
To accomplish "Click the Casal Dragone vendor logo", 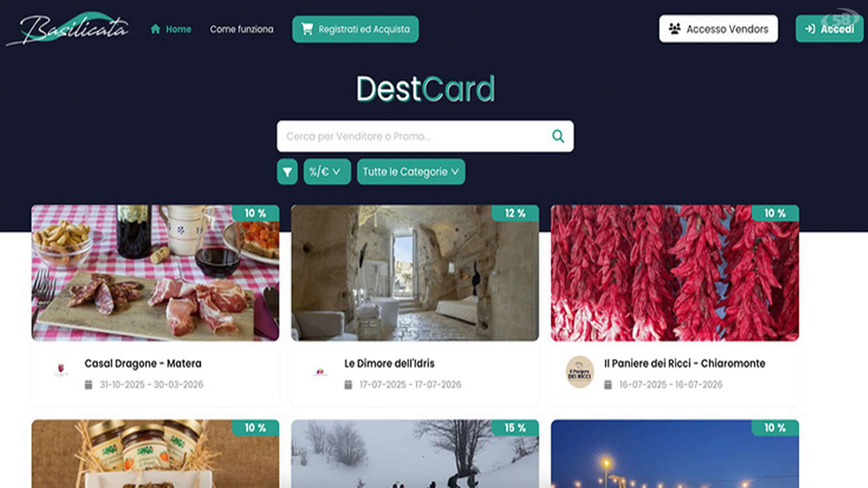I will click(61, 370).
